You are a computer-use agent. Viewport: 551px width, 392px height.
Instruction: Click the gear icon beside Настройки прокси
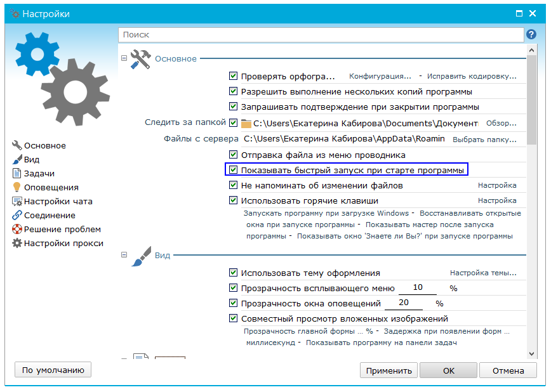17,244
